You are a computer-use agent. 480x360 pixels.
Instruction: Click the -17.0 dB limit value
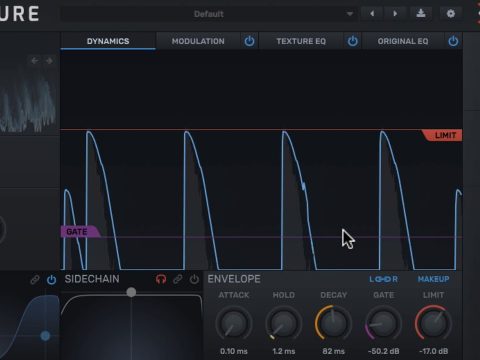tap(433, 351)
